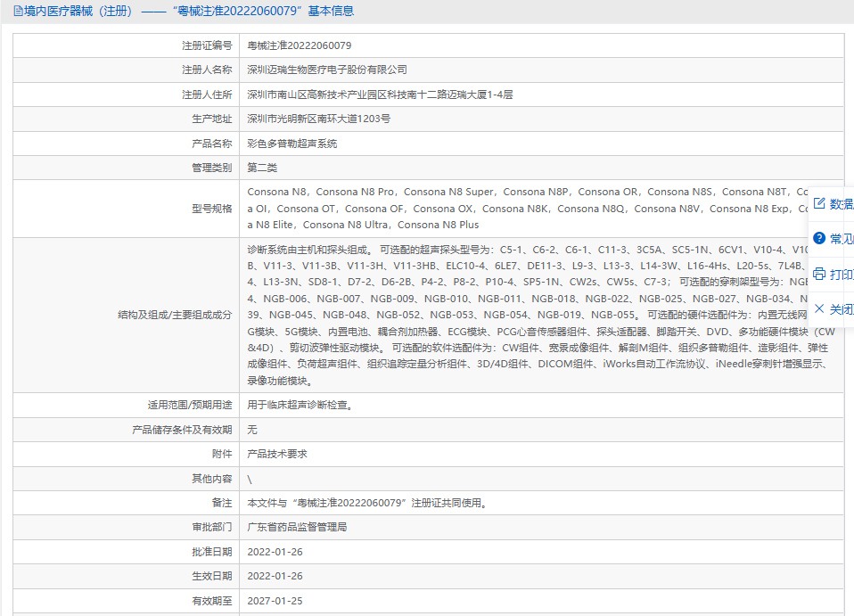This screenshot has width=854, height=616.
Task: Click the X close icon in the side panel
Action: point(819,308)
